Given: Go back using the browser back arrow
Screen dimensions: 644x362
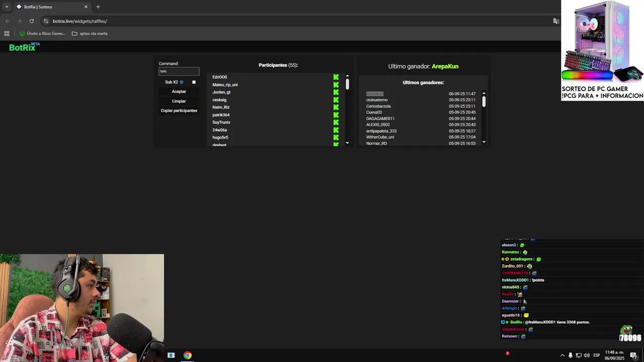Looking at the screenshot, I should (7, 21).
